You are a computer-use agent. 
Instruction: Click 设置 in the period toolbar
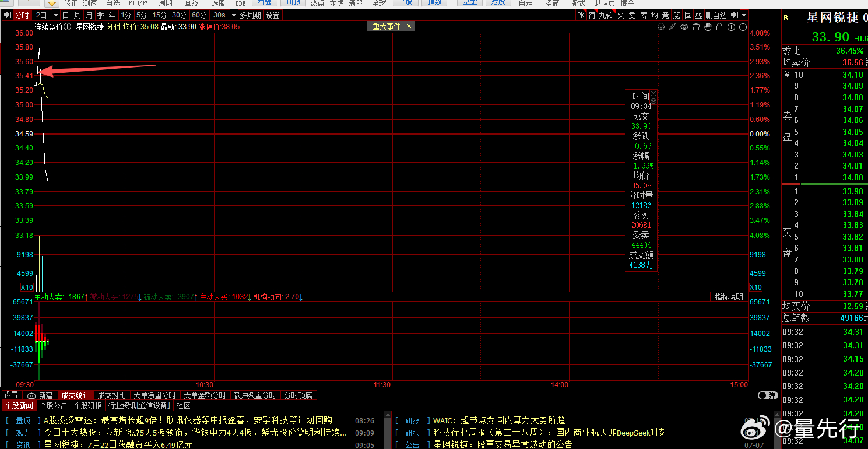(273, 15)
